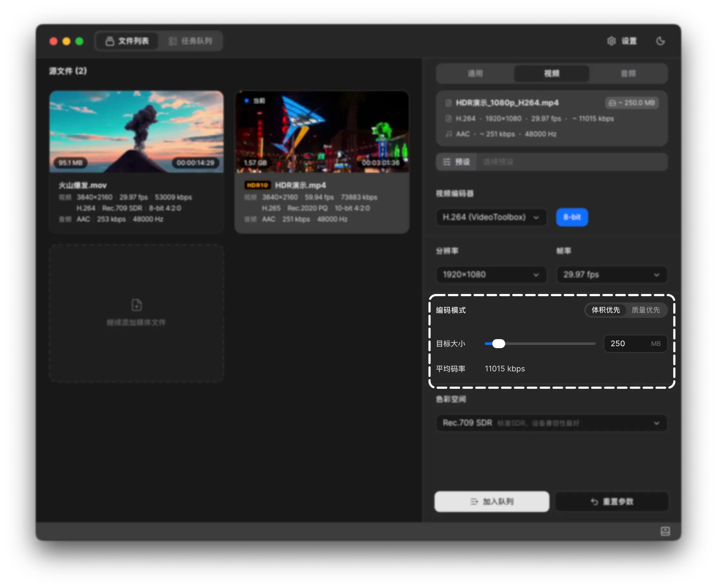Click the 火山爆发.mov thumbnail
Screen dimensions: 717x588
point(136,132)
